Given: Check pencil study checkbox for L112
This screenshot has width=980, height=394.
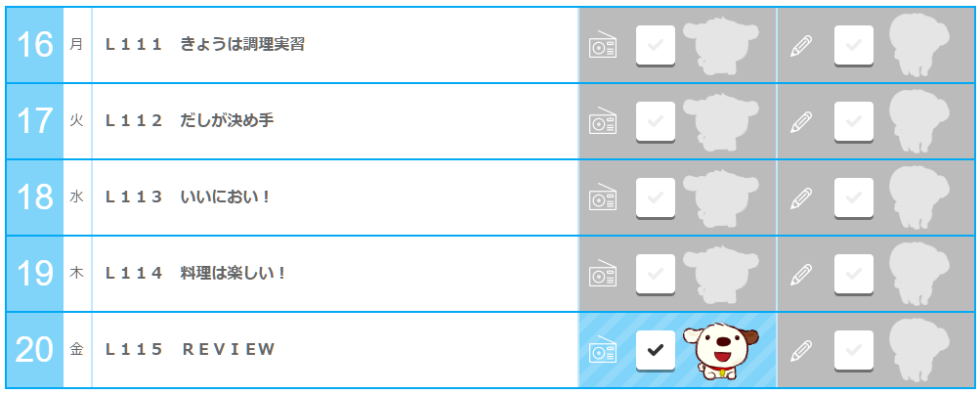Looking at the screenshot, I should (x=854, y=122).
